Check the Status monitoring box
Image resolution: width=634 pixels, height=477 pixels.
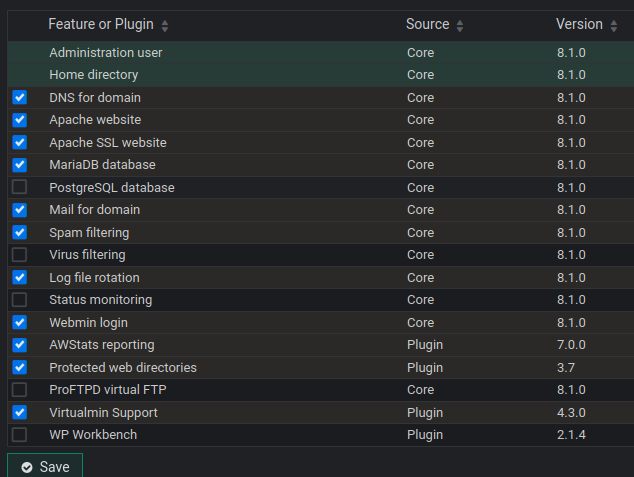tap(19, 300)
